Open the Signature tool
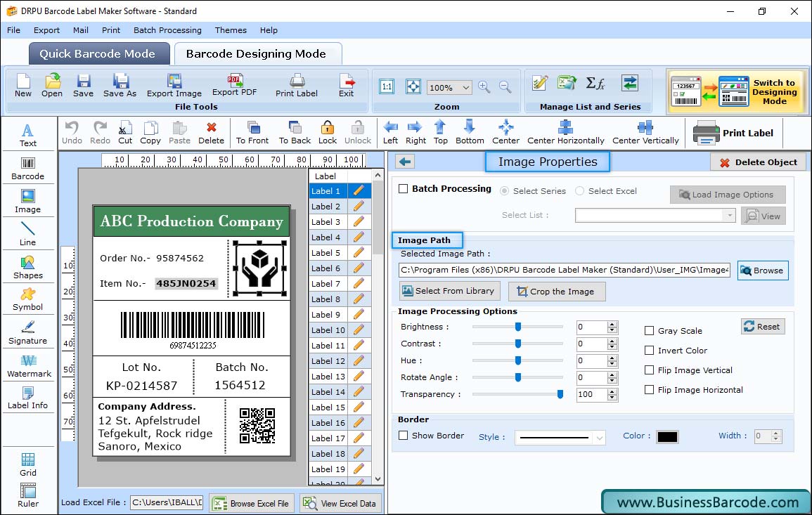The height and width of the screenshot is (515, 812). 28,332
